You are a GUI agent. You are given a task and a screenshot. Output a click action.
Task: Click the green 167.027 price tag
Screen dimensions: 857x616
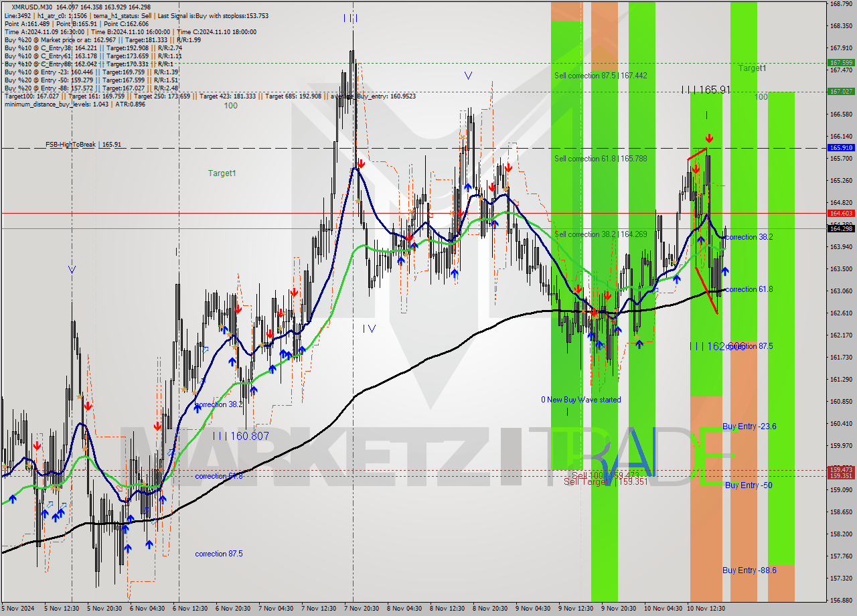click(x=841, y=91)
